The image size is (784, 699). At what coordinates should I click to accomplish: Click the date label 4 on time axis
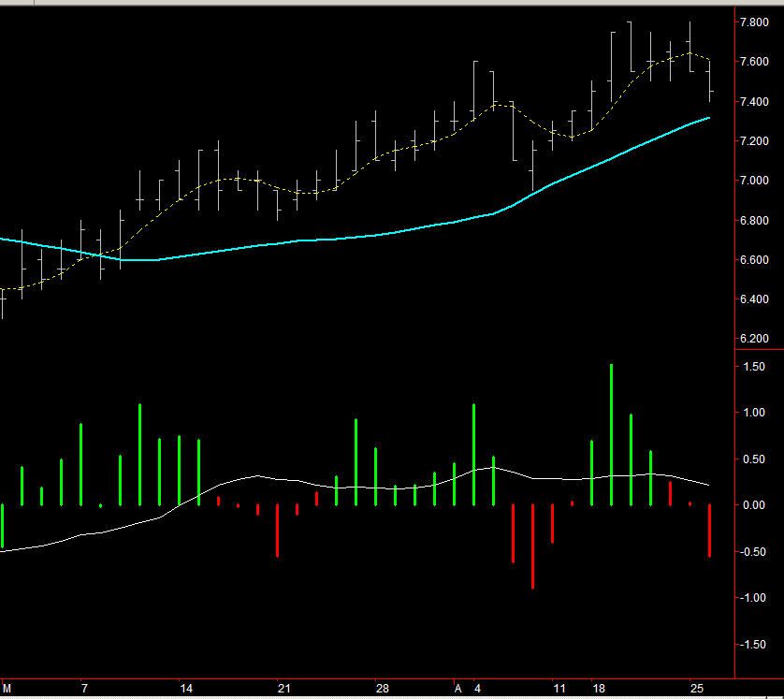click(x=477, y=689)
